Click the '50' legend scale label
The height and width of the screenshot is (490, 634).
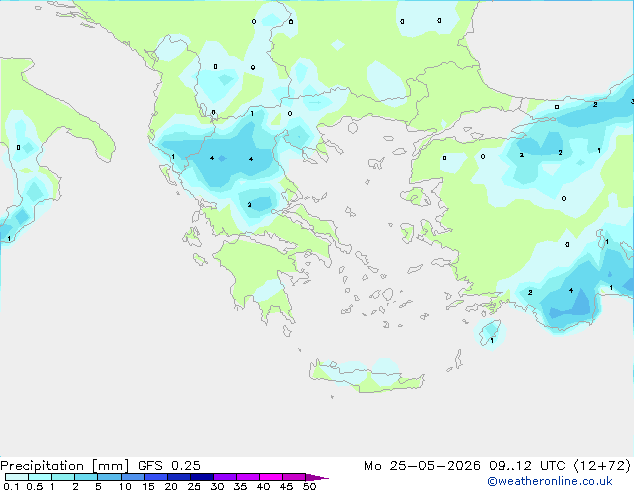click(309, 486)
